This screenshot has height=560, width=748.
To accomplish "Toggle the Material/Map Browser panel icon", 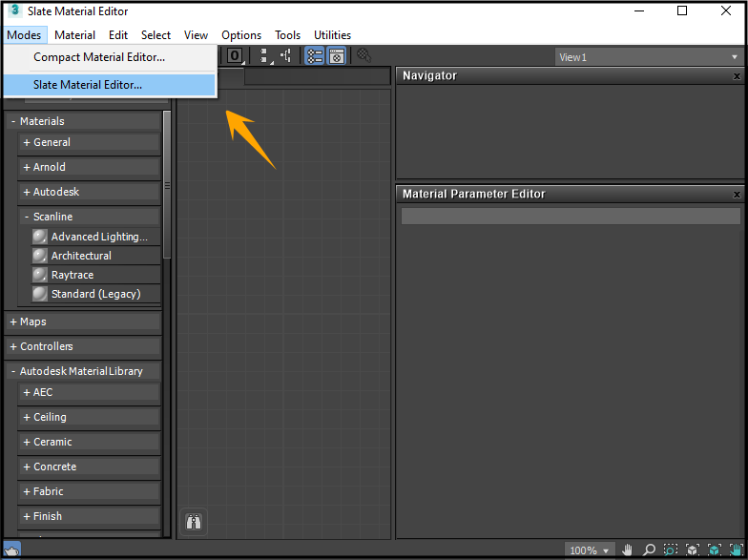I will click(x=315, y=55).
